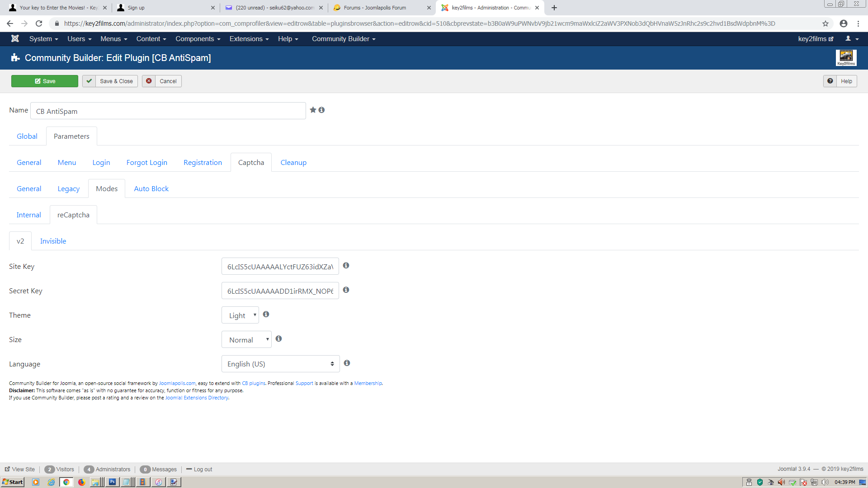
Task: Open the user account icon menu
Action: tap(852, 39)
